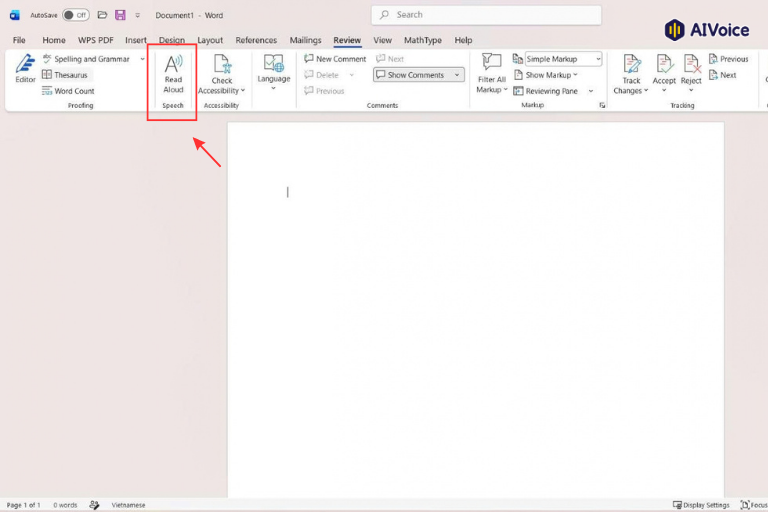Select the Review tab

[347, 40]
